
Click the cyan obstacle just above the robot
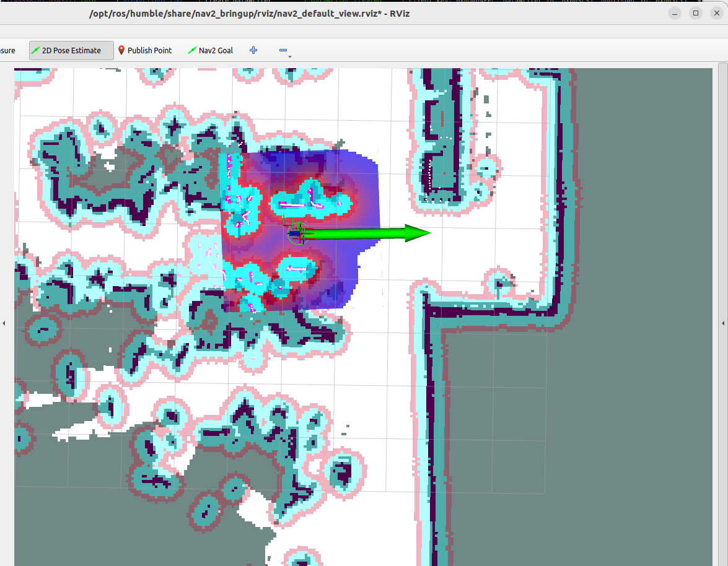click(310, 201)
